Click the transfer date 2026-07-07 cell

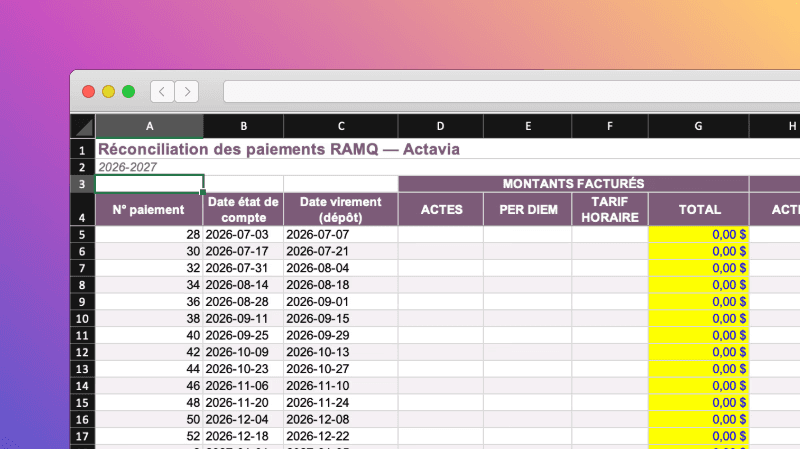click(x=341, y=235)
